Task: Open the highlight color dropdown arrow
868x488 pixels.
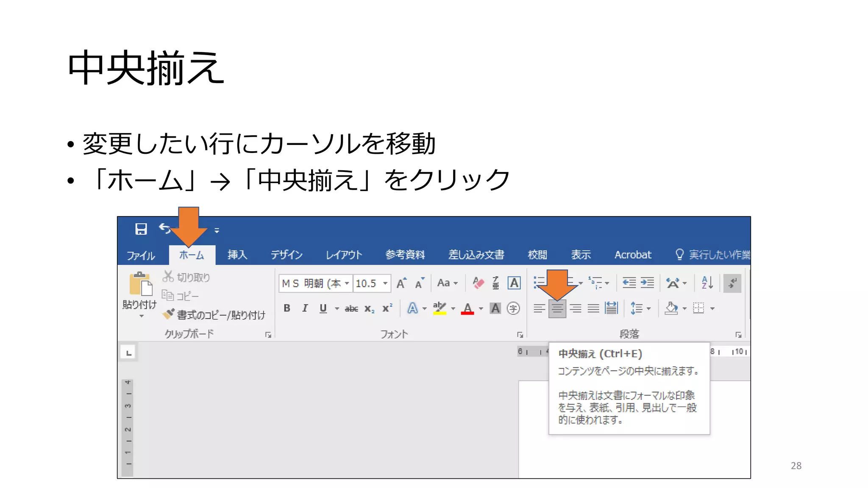Action: (453, 309)
